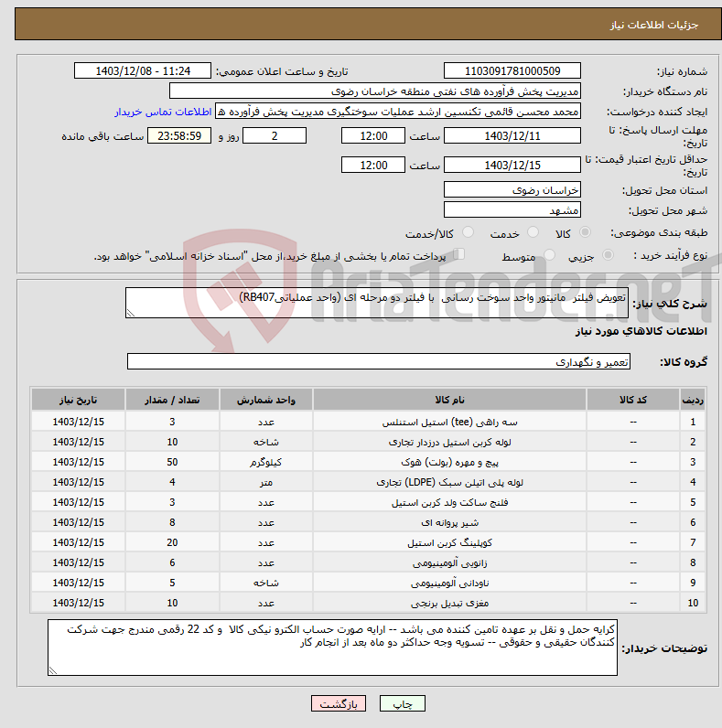Viewport: 722px width, 728px height.
Task: Click the کد کالا column header
Action: pos(633,400)
